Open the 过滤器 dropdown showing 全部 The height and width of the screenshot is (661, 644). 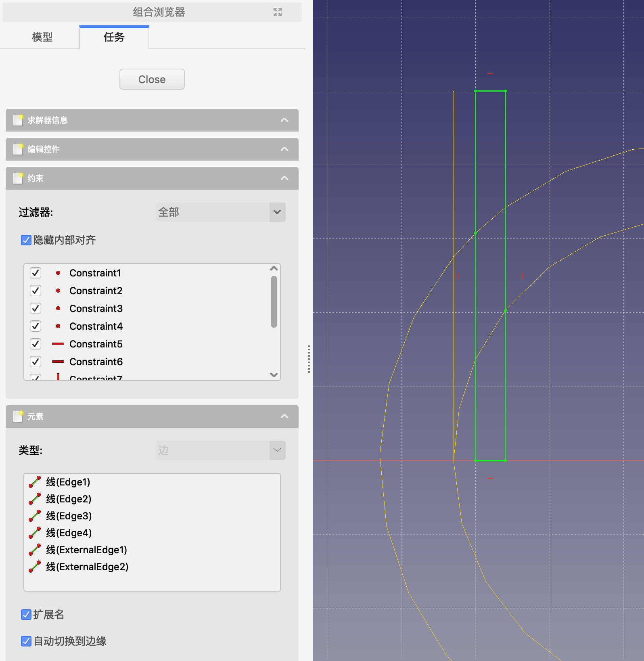[220, 212]
